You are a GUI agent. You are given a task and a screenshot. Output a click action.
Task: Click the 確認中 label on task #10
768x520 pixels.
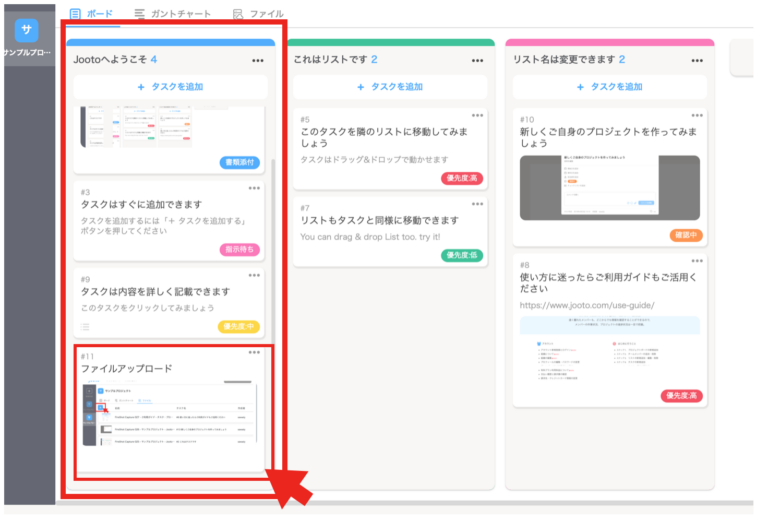pos(686,235)
